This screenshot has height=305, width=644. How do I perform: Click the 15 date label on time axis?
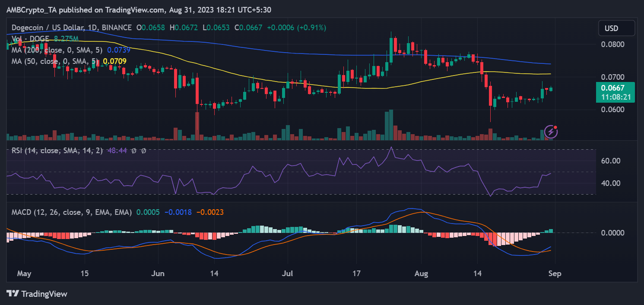point(85,274)
